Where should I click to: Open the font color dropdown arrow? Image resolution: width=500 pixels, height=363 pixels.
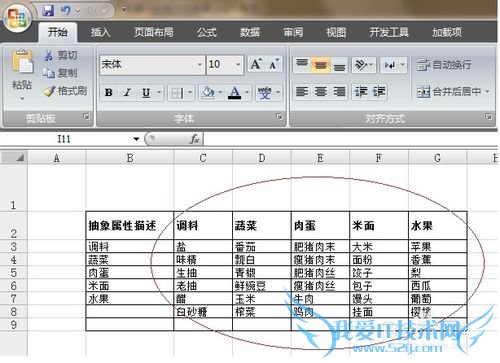pos(247,92)
